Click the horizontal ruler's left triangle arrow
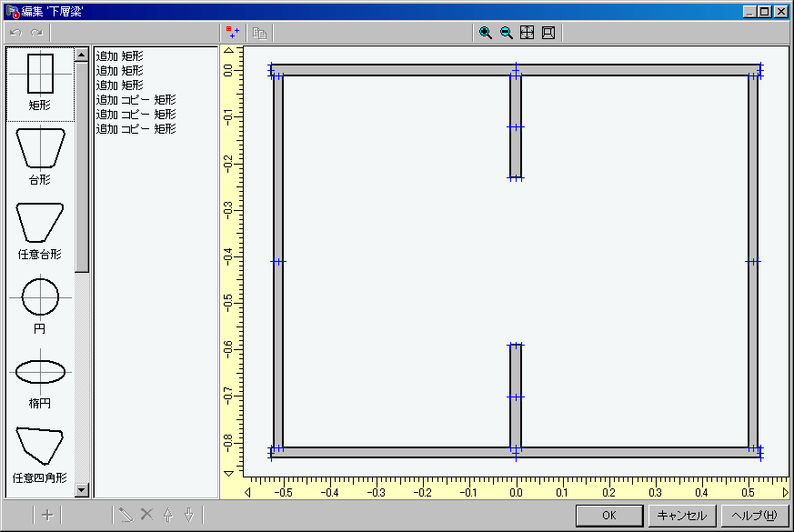This screenshot has width=794, height=532. (x=247, y=493)
